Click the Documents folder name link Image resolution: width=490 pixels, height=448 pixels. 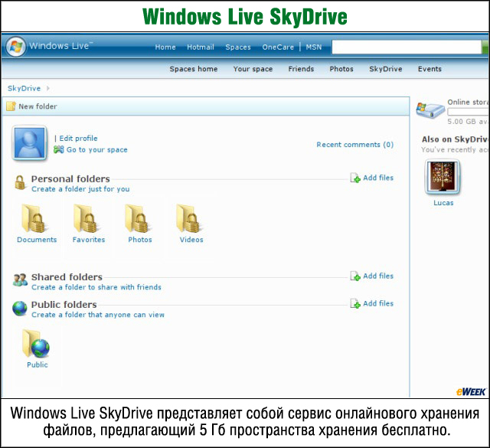[37, 240]
